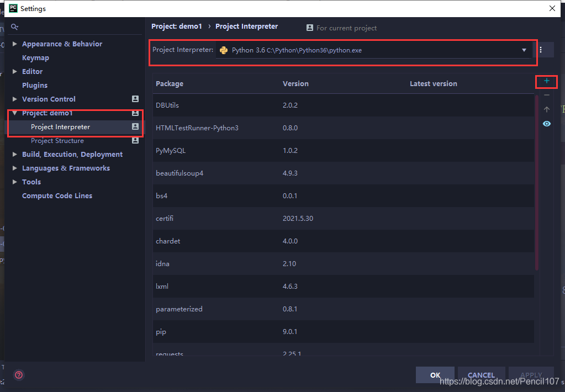Click the APPLY button
Screen dimensions: 565x392
click(x=531, y=375)
